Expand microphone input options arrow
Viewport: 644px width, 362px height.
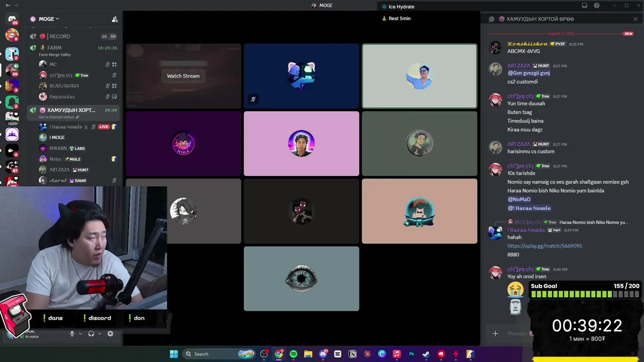80,333
